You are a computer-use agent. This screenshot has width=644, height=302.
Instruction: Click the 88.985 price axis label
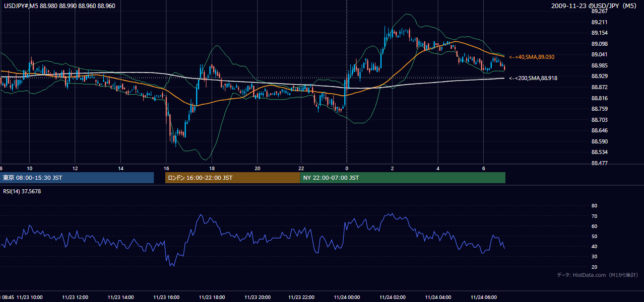click(599, 65)
